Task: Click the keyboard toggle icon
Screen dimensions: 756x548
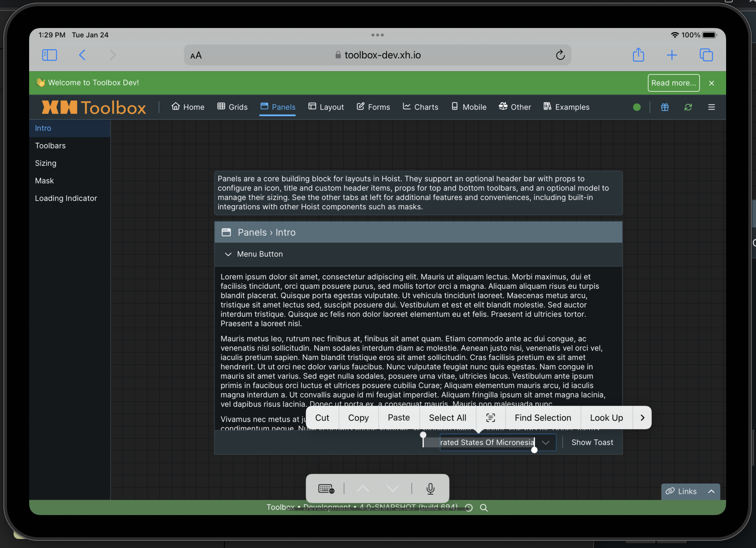Action: coord(326,489)
